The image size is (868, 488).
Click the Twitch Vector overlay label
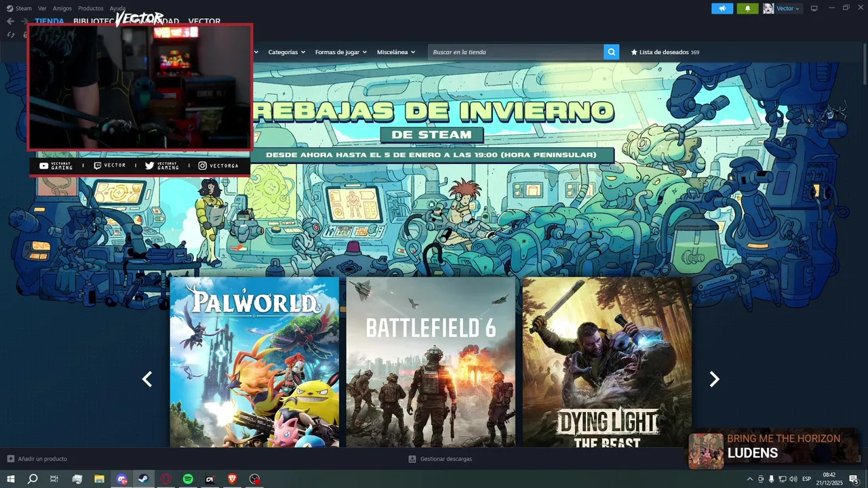[x=110, y=165]
